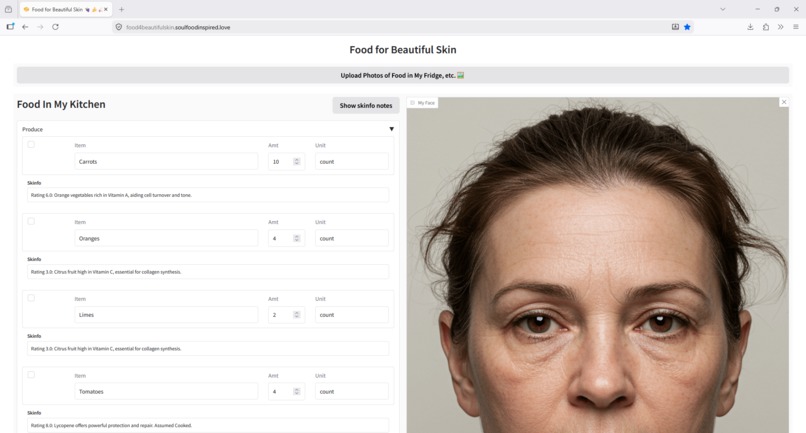Bookmark this page with the star
Screen dimensions: 806x433
[687, 27]
